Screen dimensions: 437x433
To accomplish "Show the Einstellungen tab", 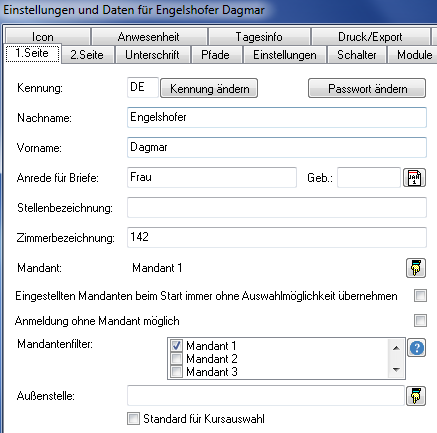I will coord(285,55).
